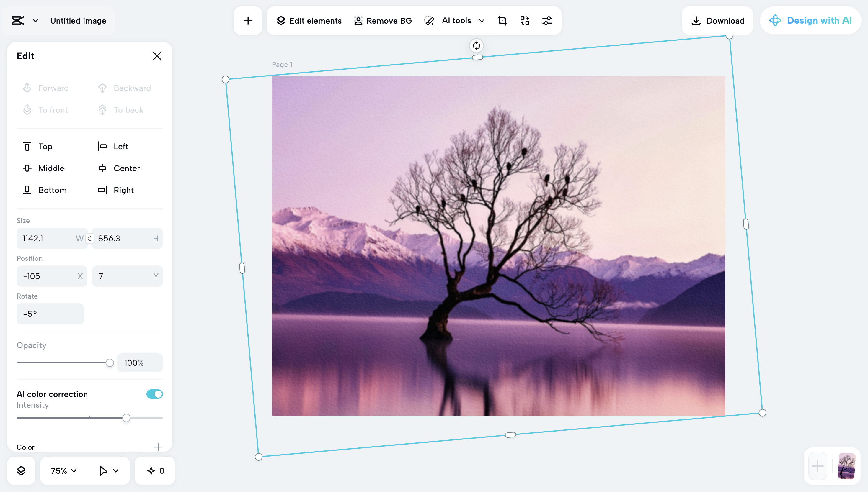Image resolution: width=868 pixels, height=492 pixels.
Task: Toggle the aspect ratio lock between W and H
Action: click(x=90, y=239)
